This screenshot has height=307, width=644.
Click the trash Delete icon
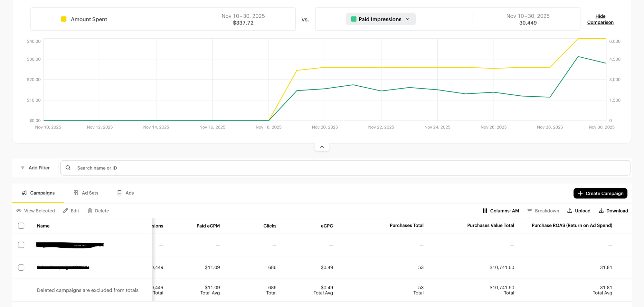90,211
